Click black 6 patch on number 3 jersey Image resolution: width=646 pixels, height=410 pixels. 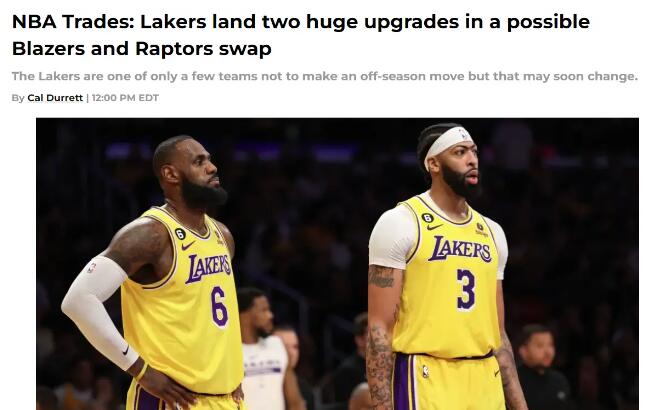click(x=428, y=218)
